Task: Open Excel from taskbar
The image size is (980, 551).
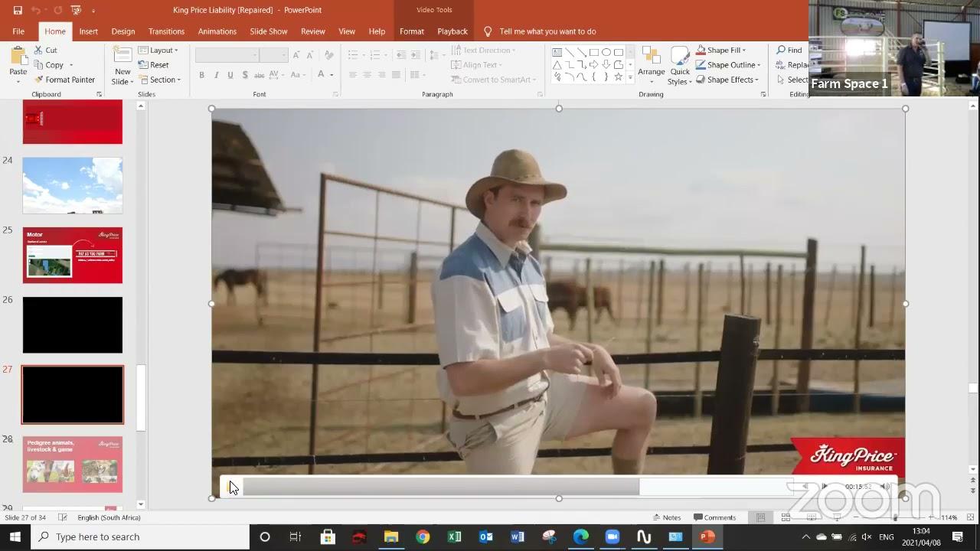Action: pyautogui.click(x=454, y=536)
